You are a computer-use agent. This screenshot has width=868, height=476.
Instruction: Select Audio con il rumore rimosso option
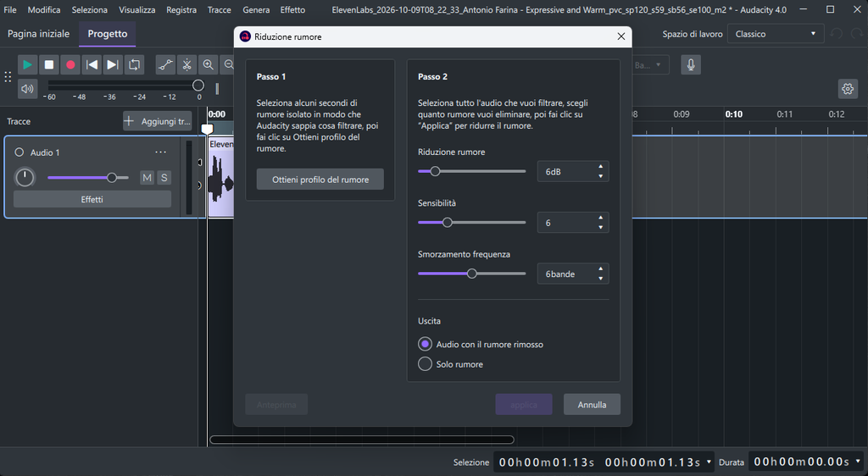tap(425, 344)
